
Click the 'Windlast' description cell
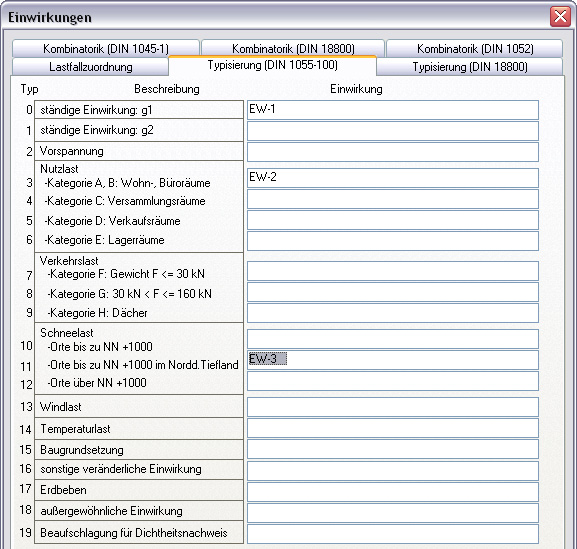(139, 407)
